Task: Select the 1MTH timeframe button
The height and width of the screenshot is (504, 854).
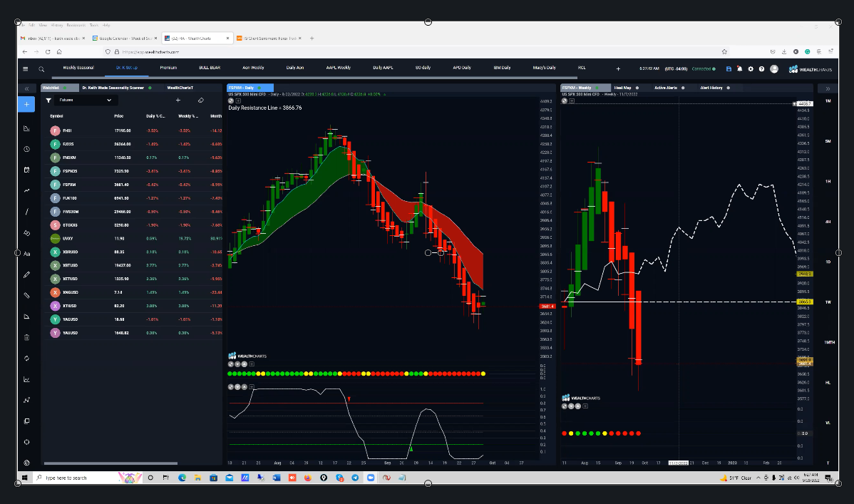Action: click(829, 342)
